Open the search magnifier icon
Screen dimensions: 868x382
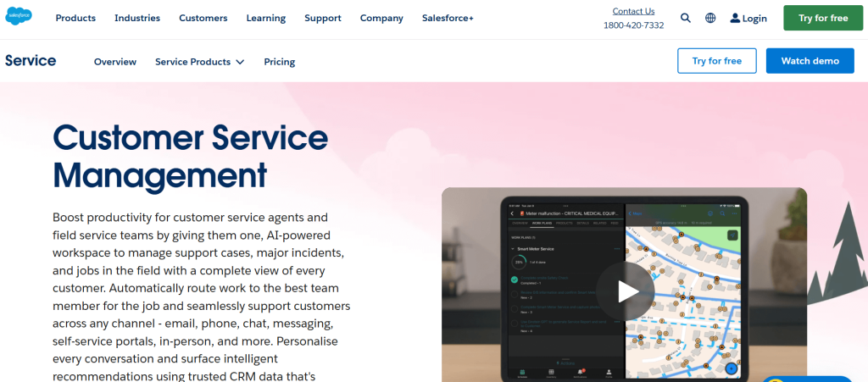685,18
